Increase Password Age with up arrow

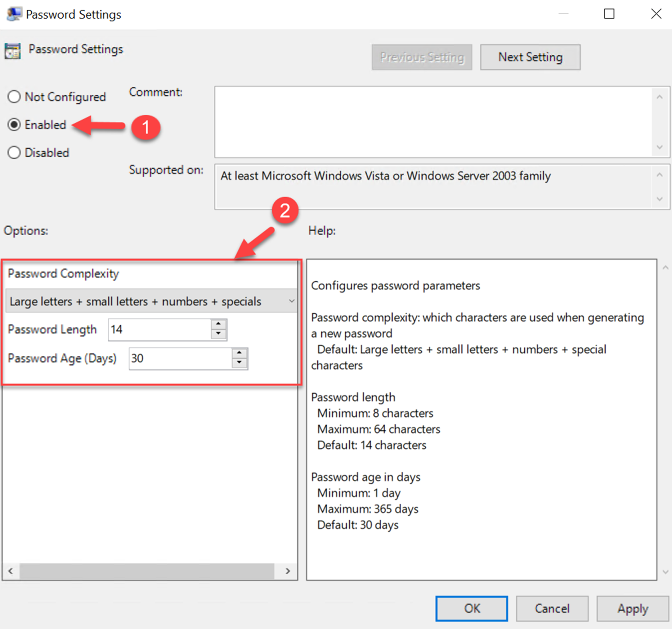point(239,353)
